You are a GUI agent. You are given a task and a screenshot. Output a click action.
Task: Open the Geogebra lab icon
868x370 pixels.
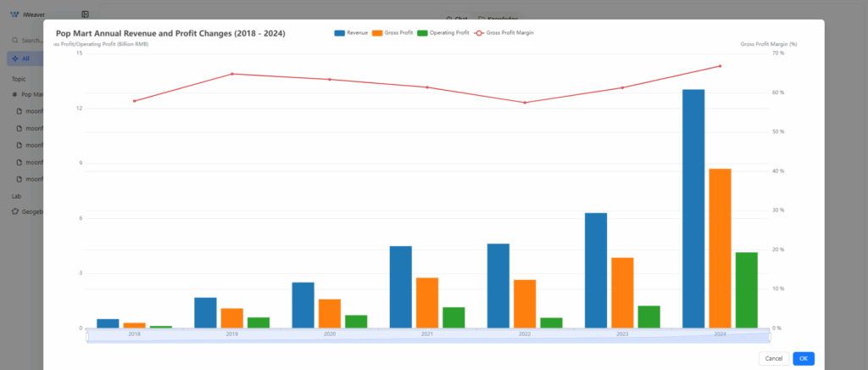pos(15,211)
